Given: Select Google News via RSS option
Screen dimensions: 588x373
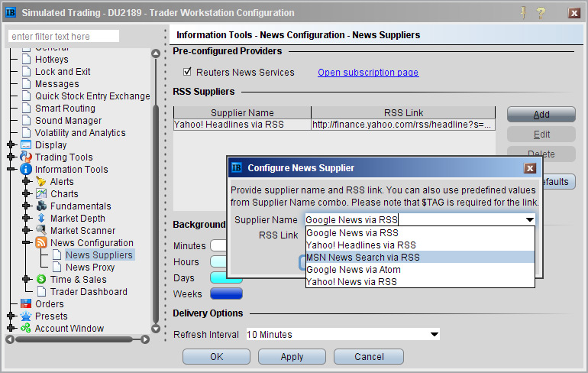Looking at the screenshot, I should (420, 232).
